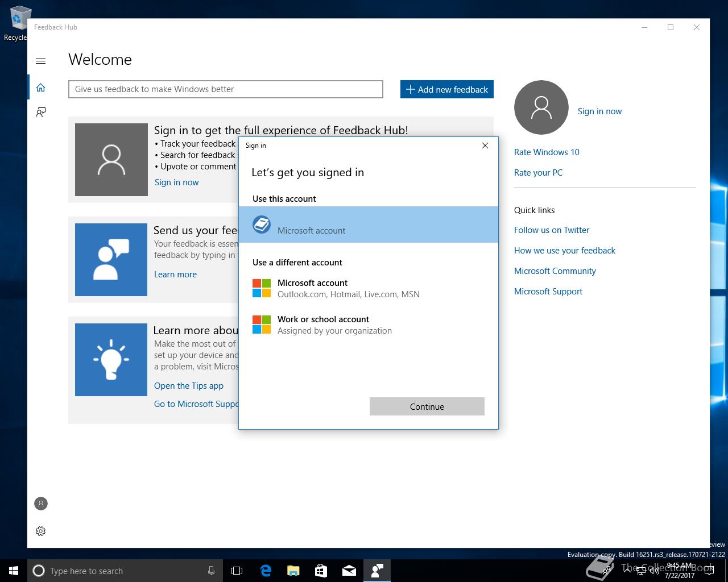Open Task View from taskbar
The image size is (728, 582).
tap(237, 571)
